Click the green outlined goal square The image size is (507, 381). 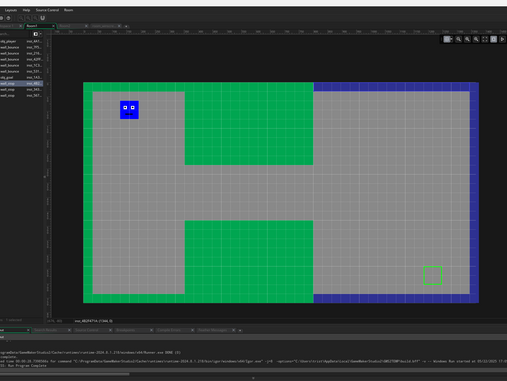[433, 276]
